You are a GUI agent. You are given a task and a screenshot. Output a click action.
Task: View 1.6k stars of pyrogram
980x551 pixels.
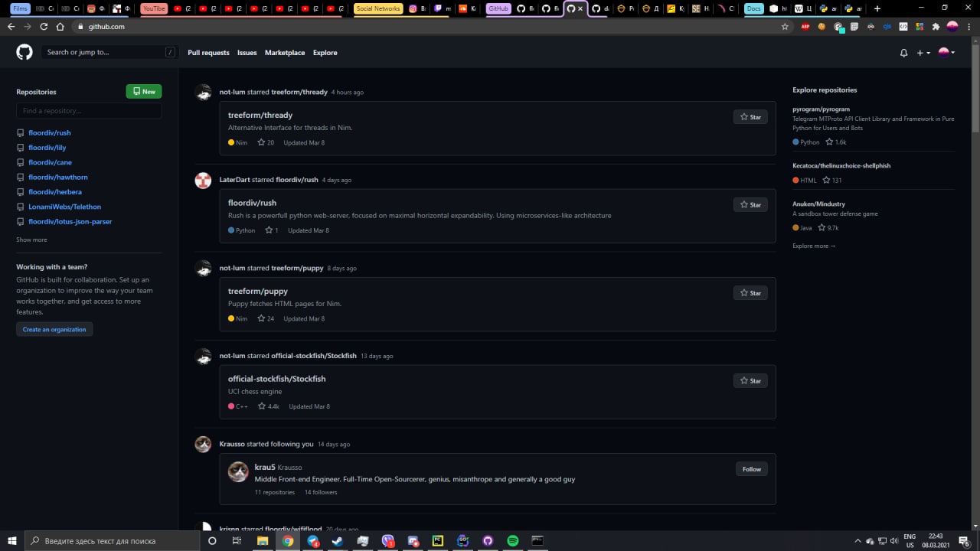[x=836, y=142]
